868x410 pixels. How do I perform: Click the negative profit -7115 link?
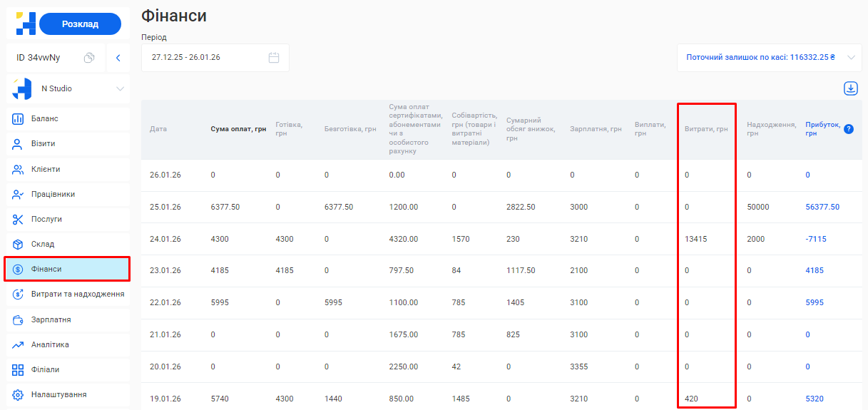point(816,239)
